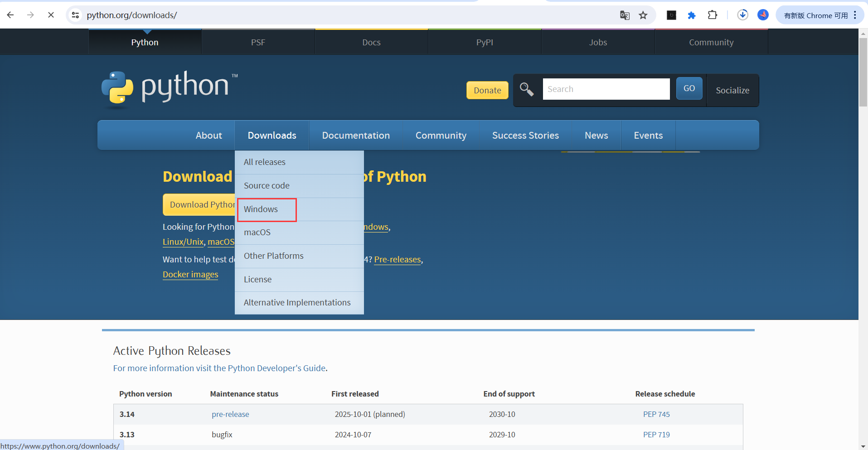Open the PEP 719 link
The width and height of the screenshot is (868, 450).
pyautogui.click(x=656, y=435)
